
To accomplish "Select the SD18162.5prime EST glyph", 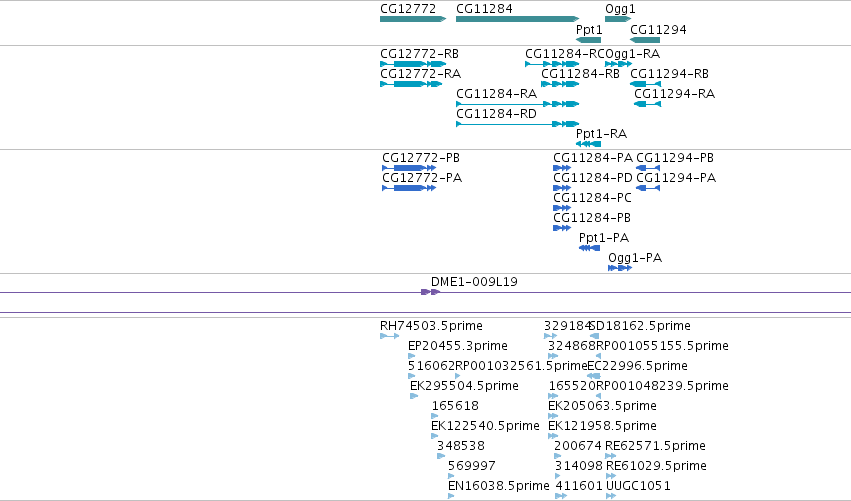I will [x=594, y=336].
